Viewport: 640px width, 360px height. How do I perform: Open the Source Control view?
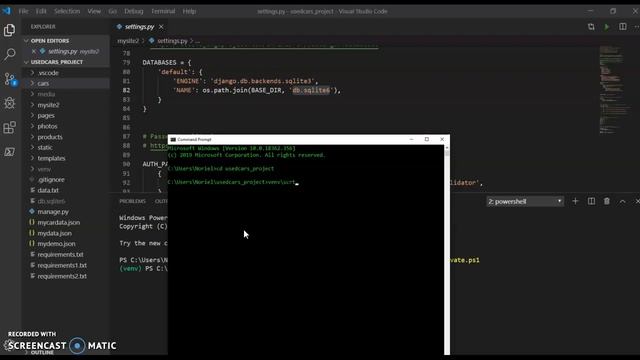(9, 79)
